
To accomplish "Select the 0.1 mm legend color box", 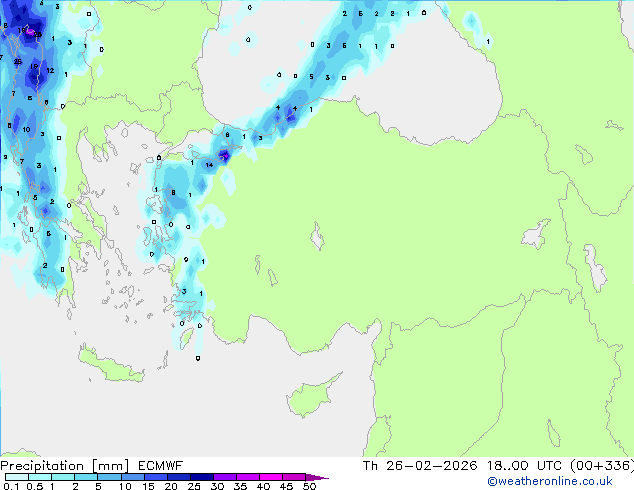I will (x=17, y=477).
